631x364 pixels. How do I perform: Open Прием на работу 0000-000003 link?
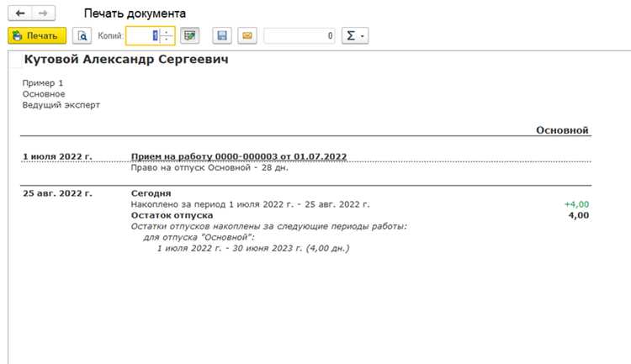(239, 156)
